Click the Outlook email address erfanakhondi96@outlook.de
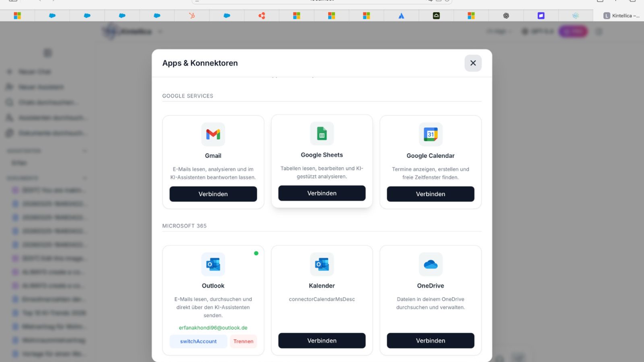The height and width of the screenshot is (362, 644). click(213, 328)
